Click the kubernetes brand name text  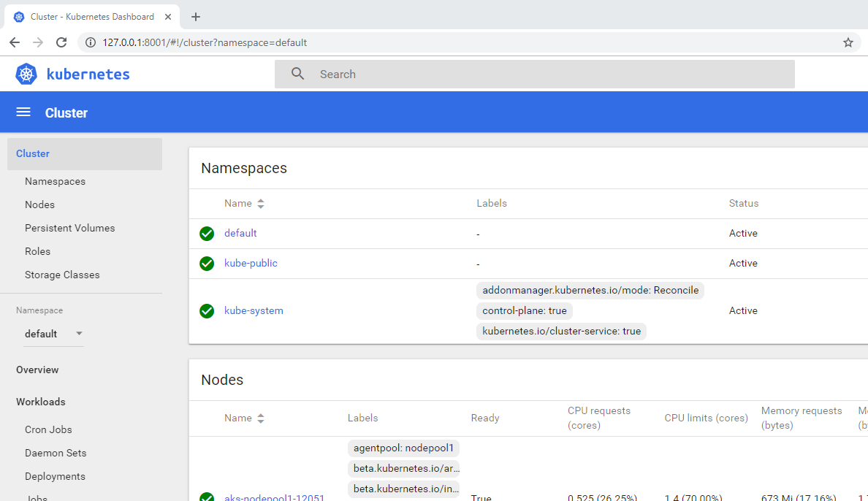(x=88, y=74)
